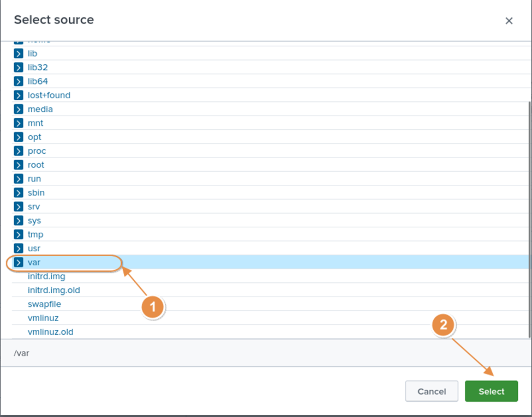The image size is (532, 417).
Task: Click the file list vertical scrollbar
Action: [x=530, y=220]
